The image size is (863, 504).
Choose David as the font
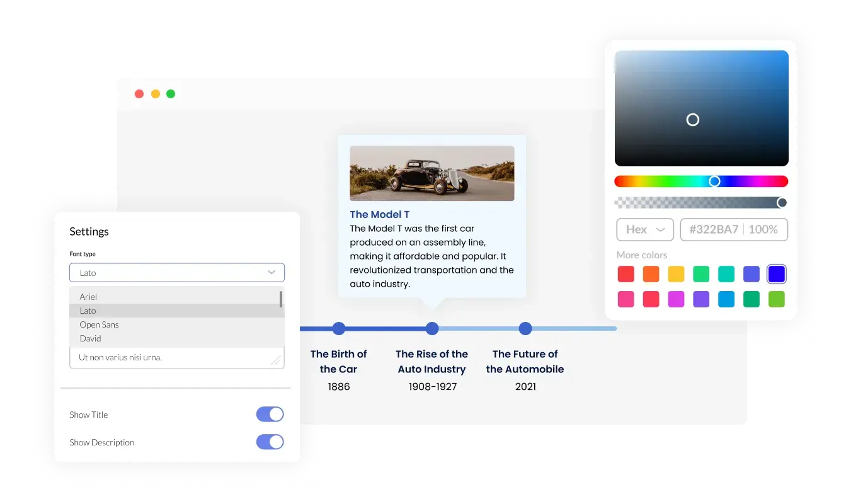90,338
